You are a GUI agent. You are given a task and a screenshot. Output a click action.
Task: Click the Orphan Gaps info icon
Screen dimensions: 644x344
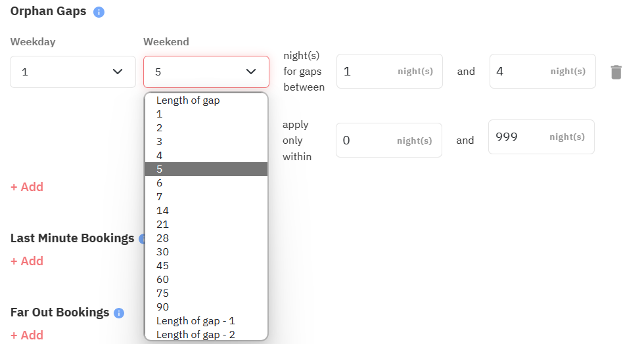point(99,12)
